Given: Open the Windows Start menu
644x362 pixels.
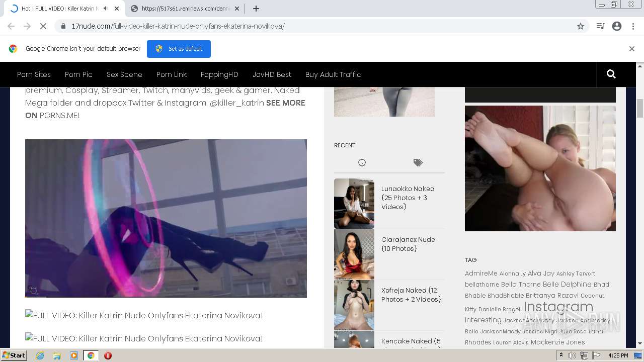Looking at the screenshot, I should coord(14,355).
